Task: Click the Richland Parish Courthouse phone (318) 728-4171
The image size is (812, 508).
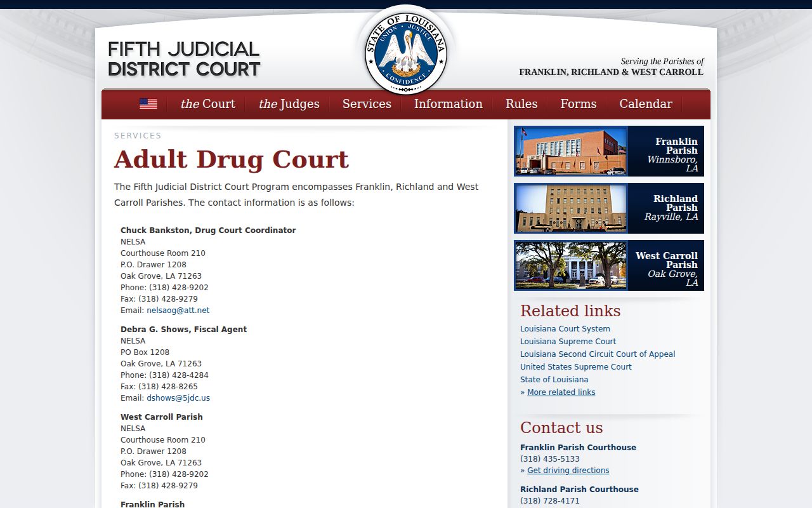Action: (x=550, y=501)
